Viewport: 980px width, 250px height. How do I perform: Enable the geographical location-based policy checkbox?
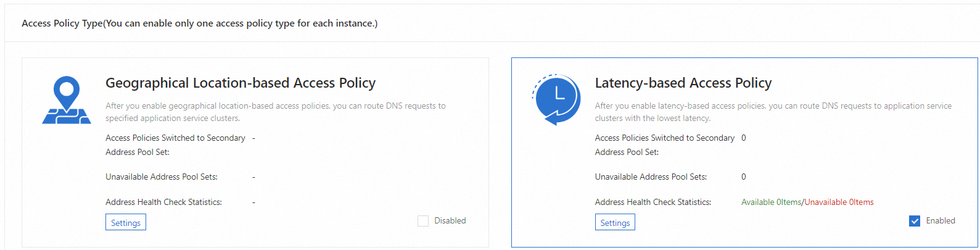click(423, 221)
